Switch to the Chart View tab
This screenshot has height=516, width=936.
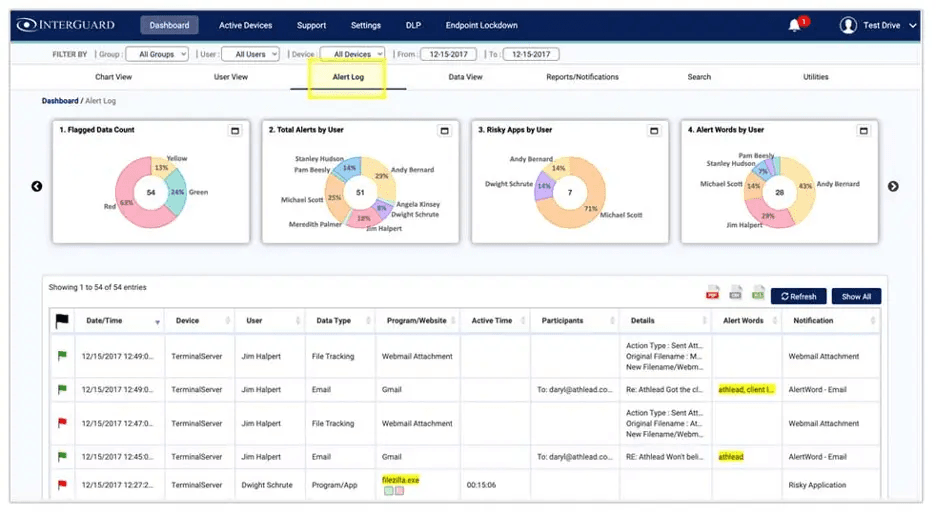point(113,77)
